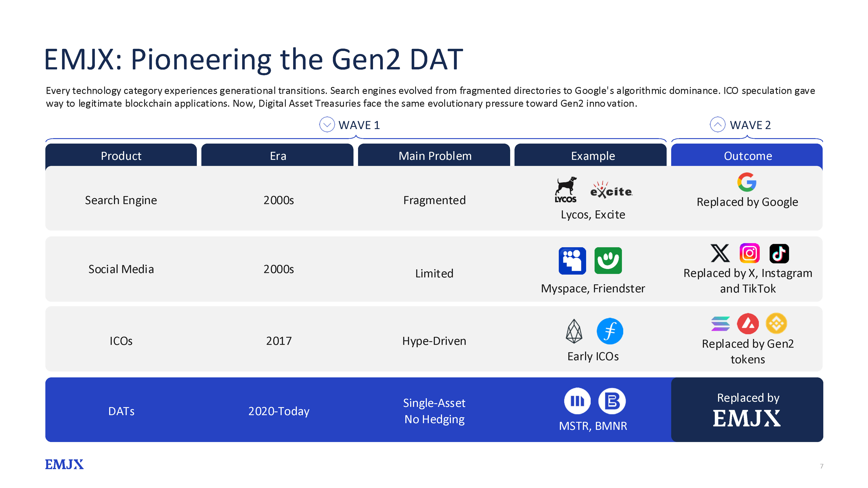The height and width of the screenshot is (488, 868).
Task: Click the Excite logo
Action: (611, 190)
